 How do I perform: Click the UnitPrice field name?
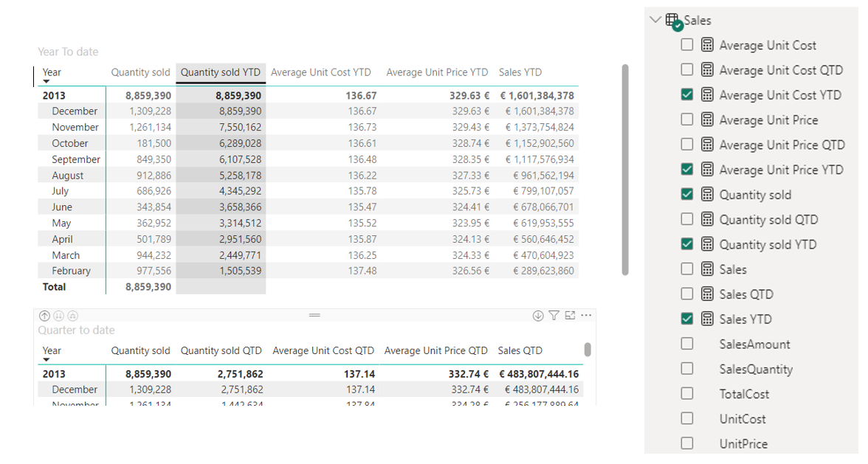tap(743, 444)
